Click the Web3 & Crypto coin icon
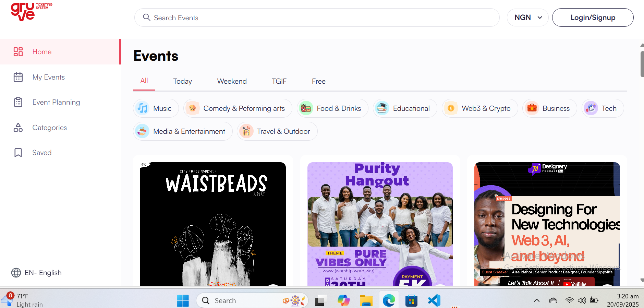Viewport: 644px width, 308px height. click(x=451, y=108)
